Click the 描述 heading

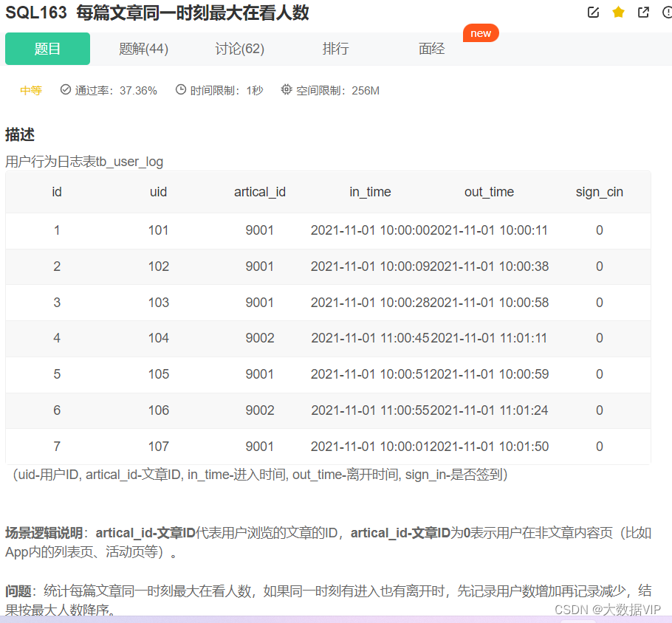coord(20,134)
